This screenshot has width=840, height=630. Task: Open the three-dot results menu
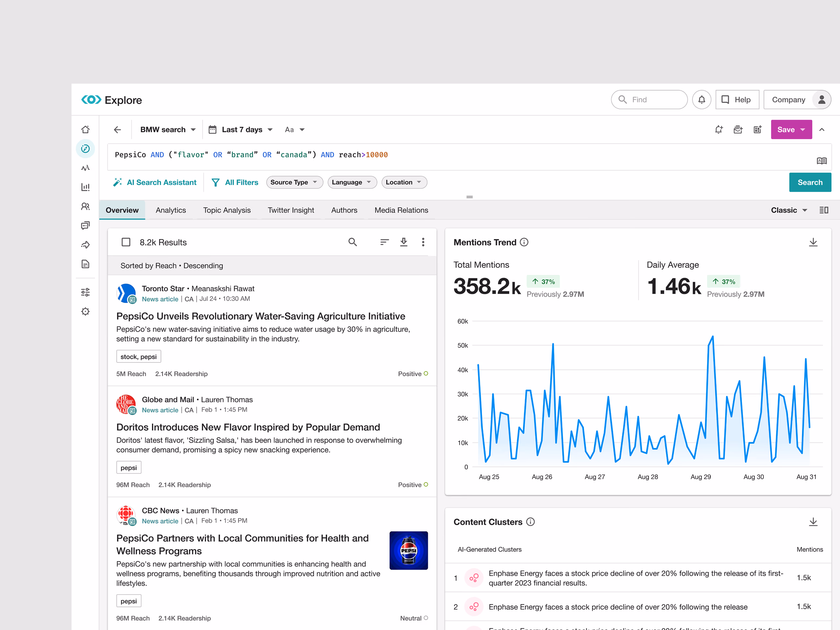click(423, 242)
